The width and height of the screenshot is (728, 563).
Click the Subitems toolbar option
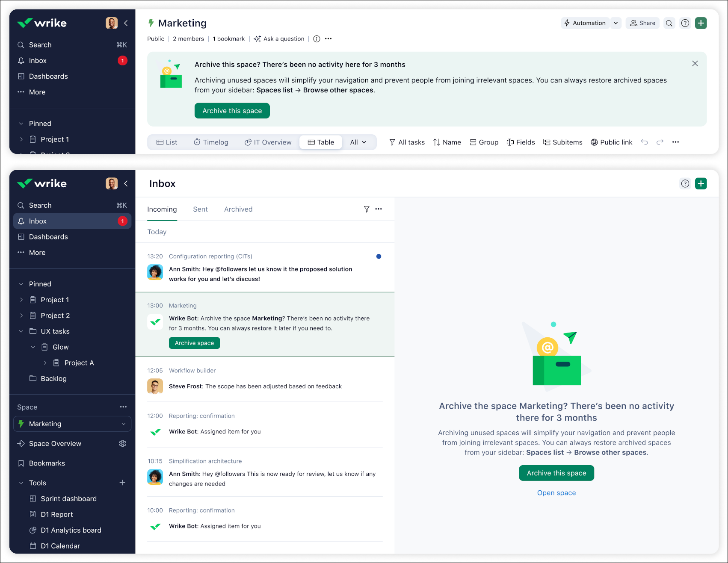coord(562,142)
